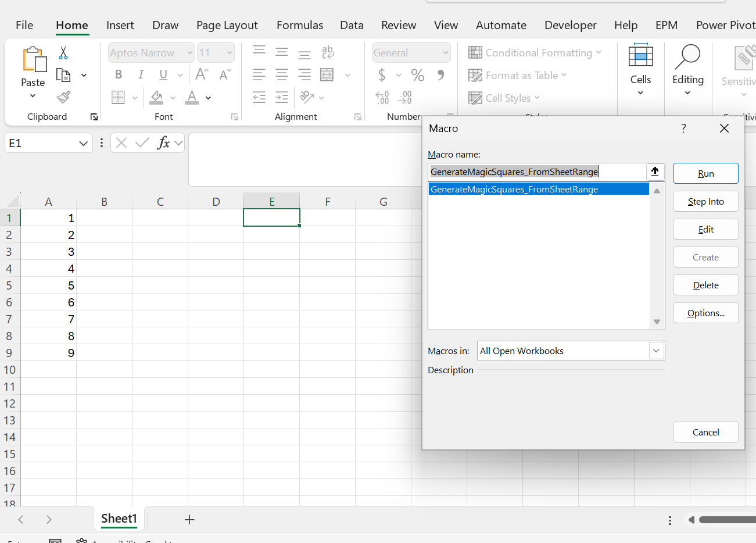Viewport: 756px width, 543px height.
Task: Click the Copy icon in Clipboard
Action: point(63,75)
